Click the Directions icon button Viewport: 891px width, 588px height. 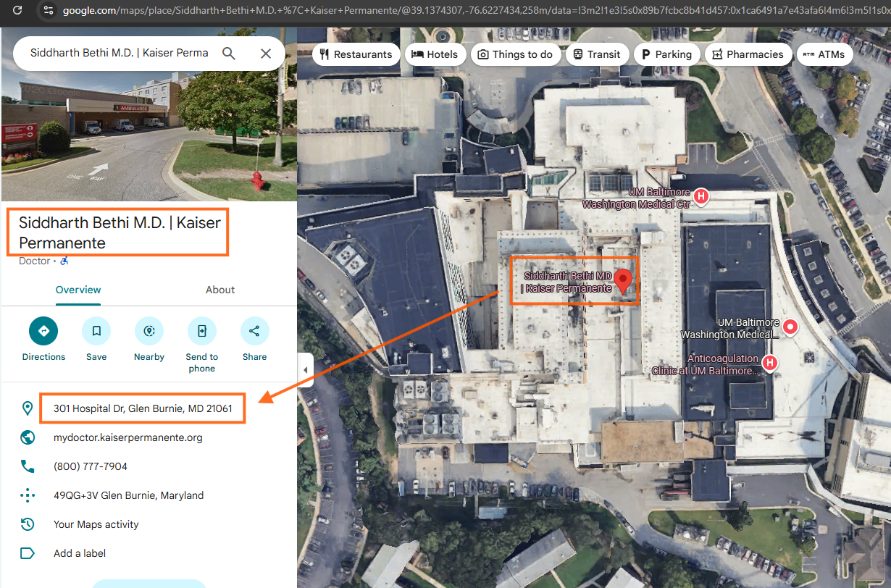43,331
